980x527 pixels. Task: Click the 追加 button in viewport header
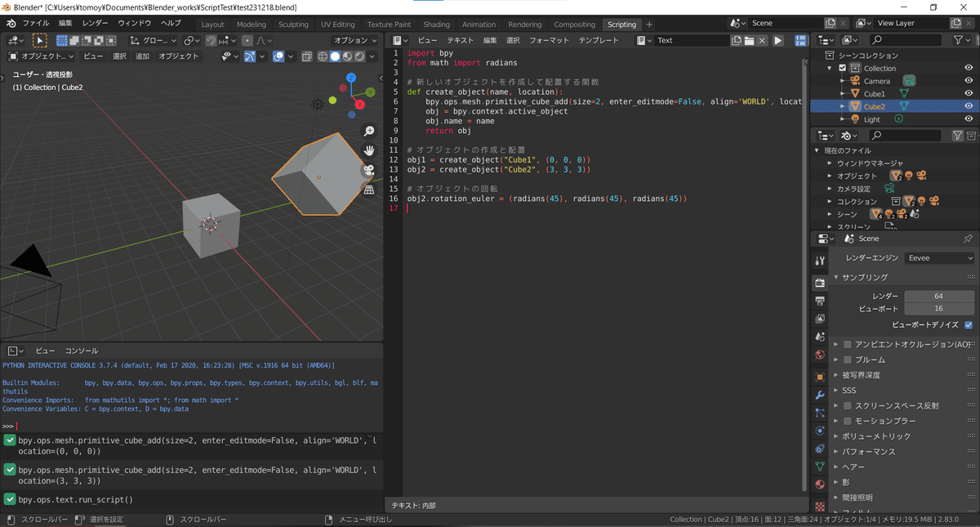(x=141, y=56)
